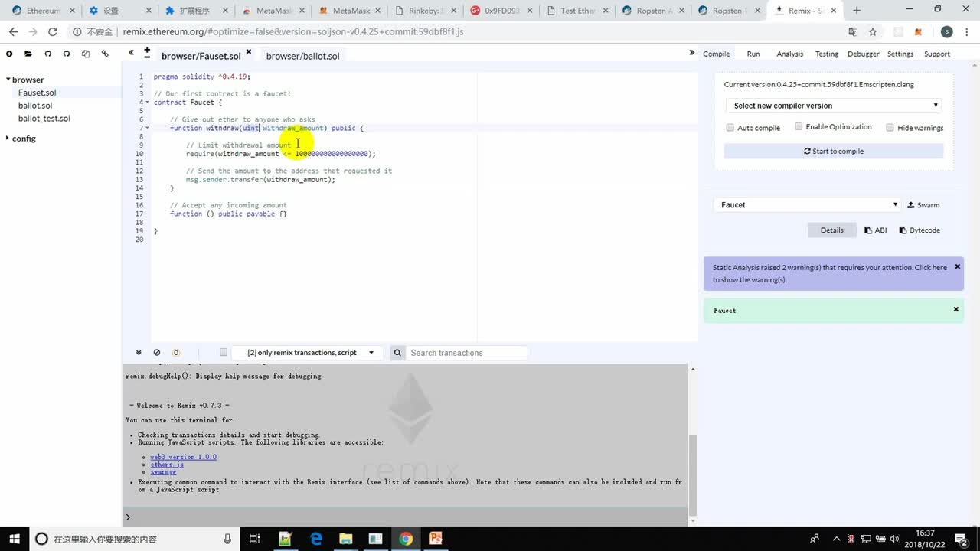Open Task View on the taskbar
Viewport: 980px width, 551px height.
tap(255, 539)
